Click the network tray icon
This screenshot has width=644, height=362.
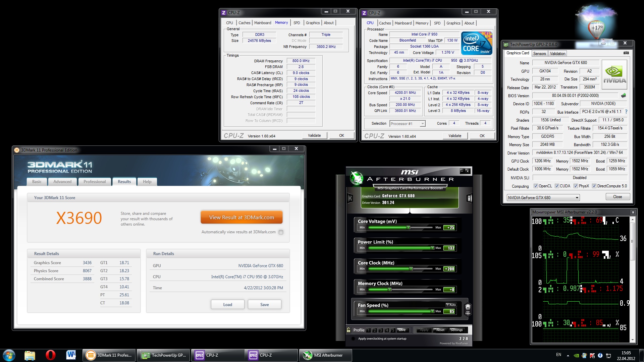pyautogui.click(x=608, y=355)
